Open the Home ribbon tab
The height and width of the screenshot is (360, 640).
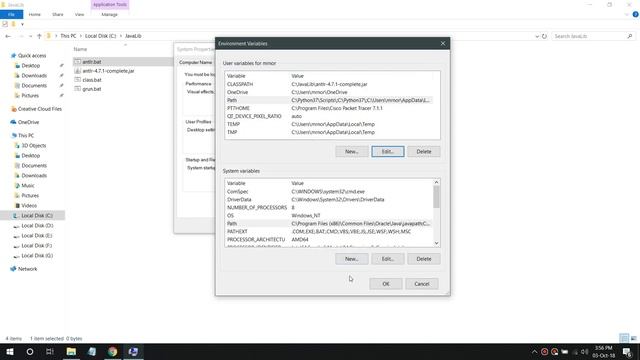click(x=35, y=14)
